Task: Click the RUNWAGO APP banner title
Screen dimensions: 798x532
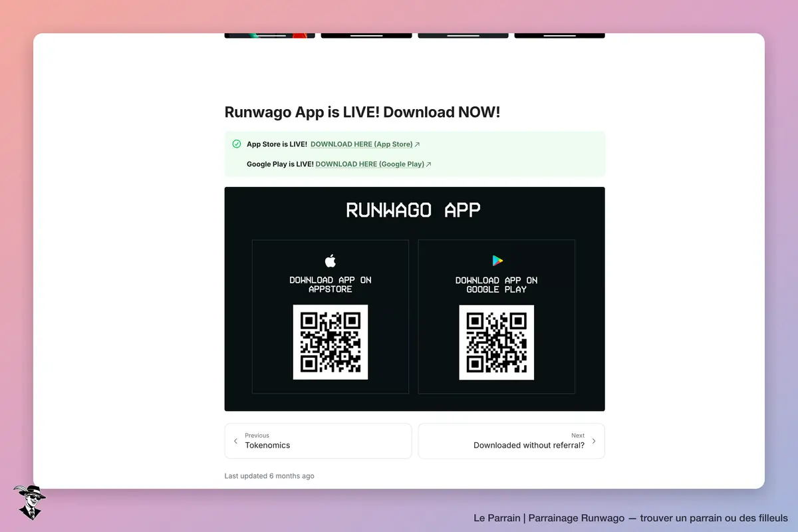Action: [x=414, y=210]
